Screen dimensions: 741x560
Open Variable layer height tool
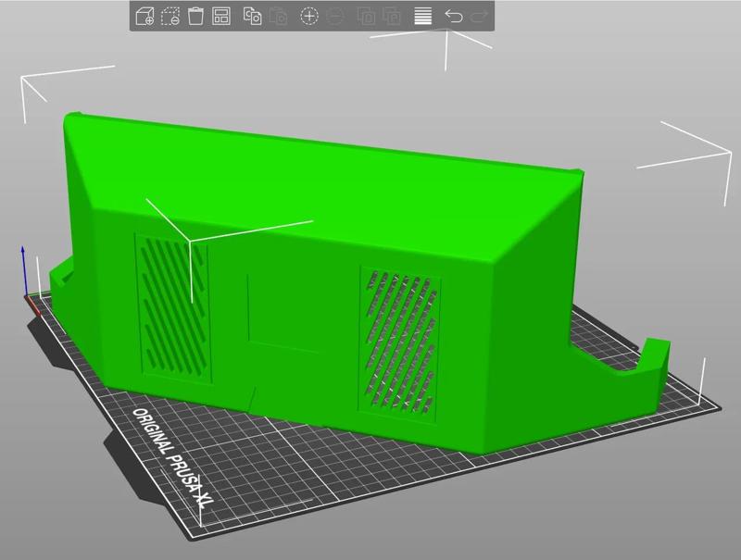[423, 16]
